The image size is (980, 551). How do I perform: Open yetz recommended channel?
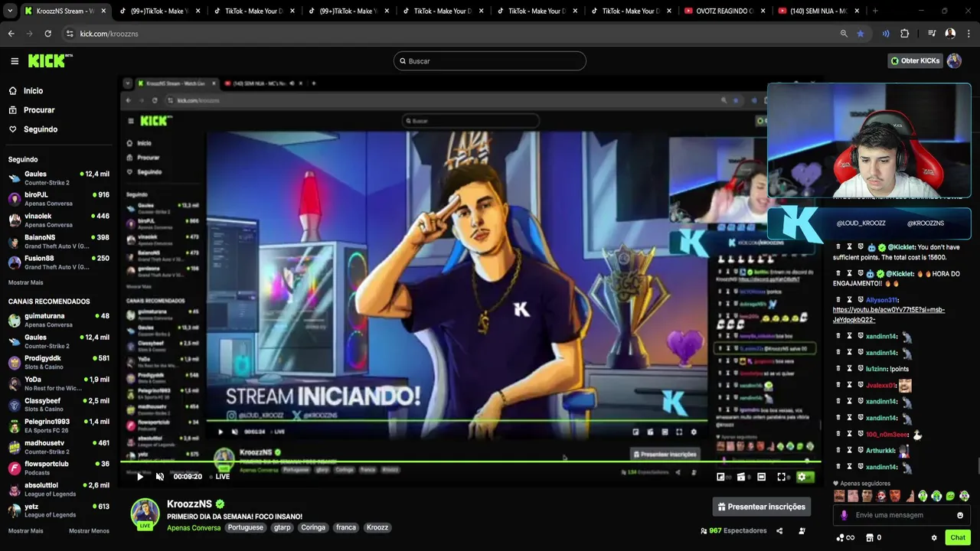coord(59,510)
